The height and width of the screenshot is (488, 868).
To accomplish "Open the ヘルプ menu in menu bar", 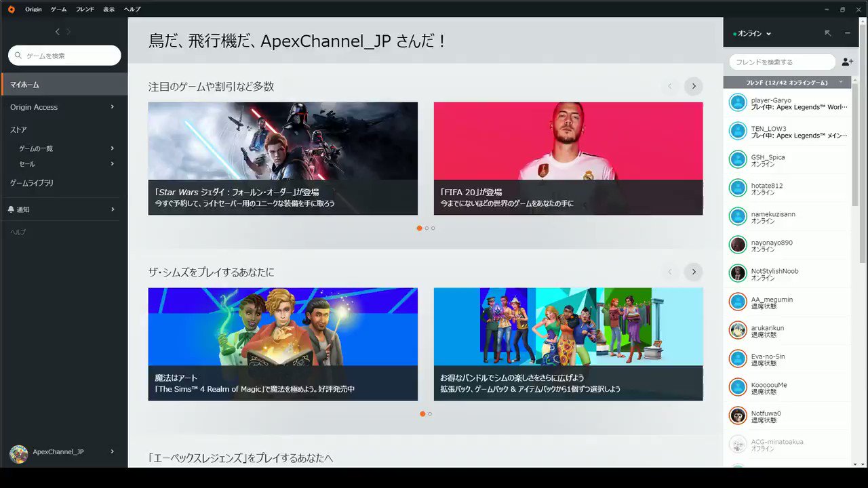I will point(132,9).
